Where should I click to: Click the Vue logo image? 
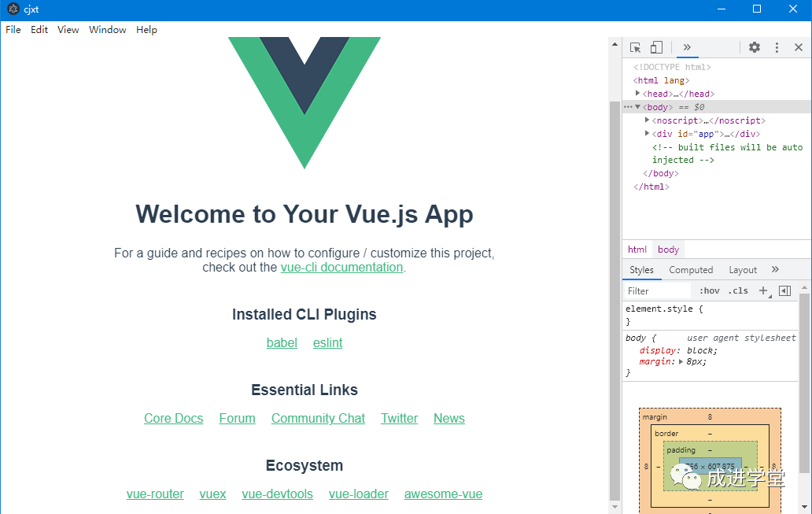point(304,102)
